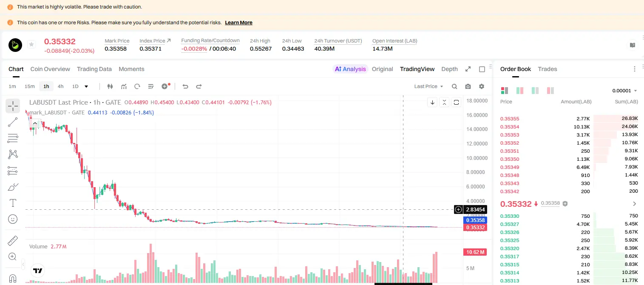
Task: Redo the chart action
Action: pos(199,86)
